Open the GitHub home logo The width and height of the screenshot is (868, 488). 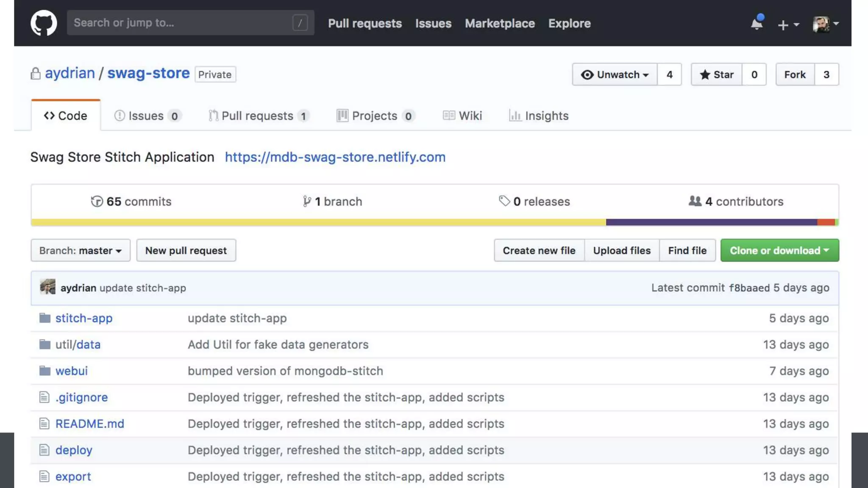tap(44, 23)
